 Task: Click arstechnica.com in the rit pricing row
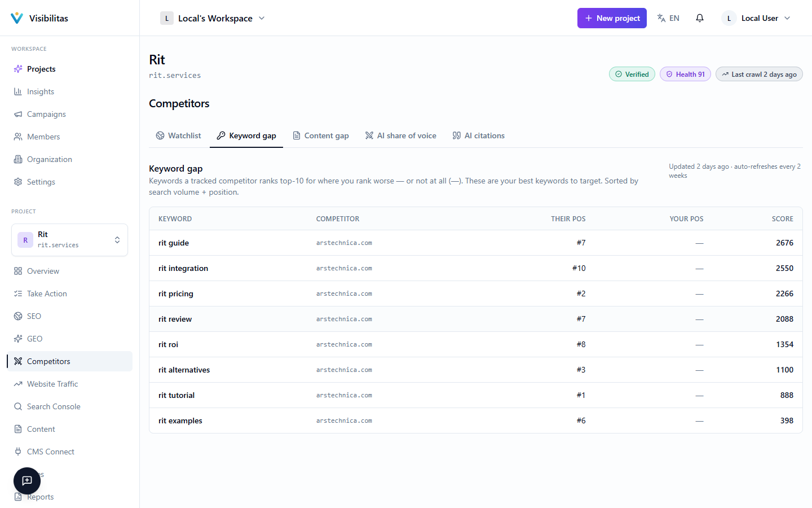pos(344,294)
